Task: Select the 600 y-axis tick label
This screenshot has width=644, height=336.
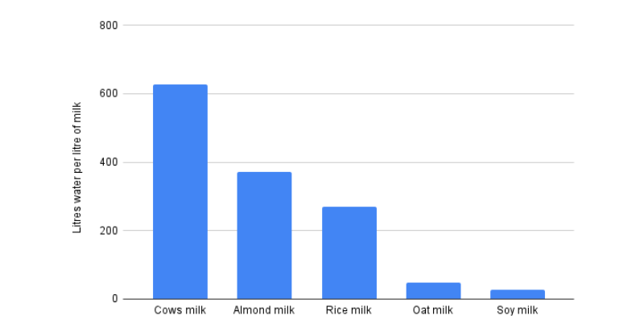Action: point(109,94)
